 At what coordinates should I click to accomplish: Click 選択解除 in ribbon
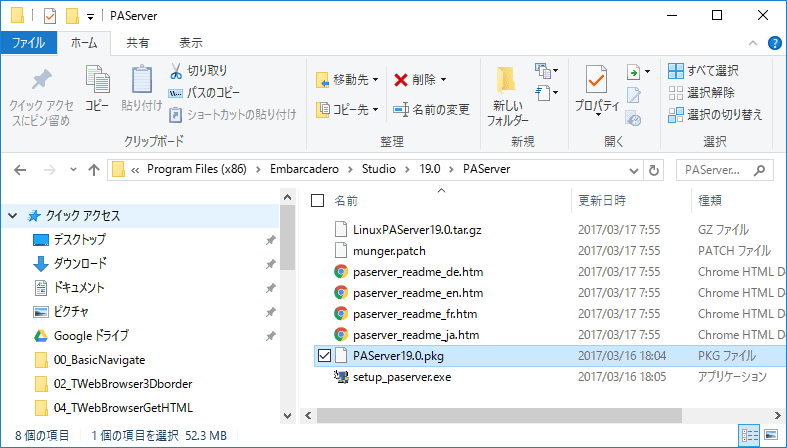click(x=701, y=93)
